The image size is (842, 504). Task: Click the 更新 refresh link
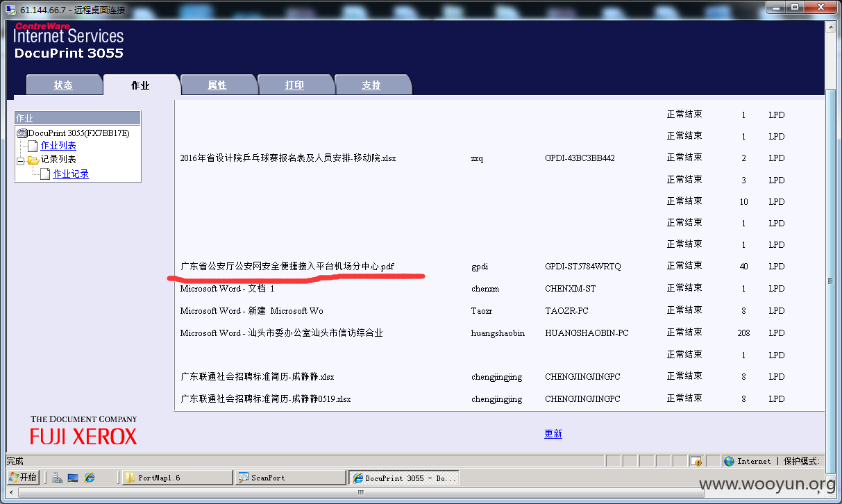553,433
